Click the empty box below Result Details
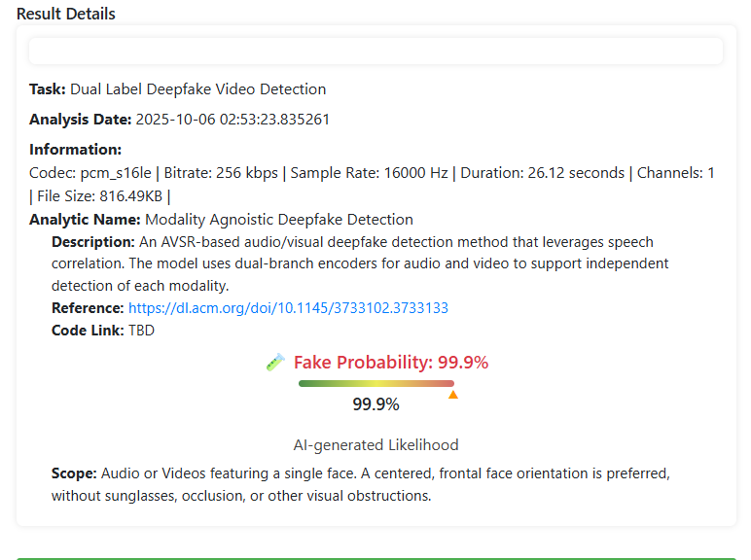 (x=375, y=51)
